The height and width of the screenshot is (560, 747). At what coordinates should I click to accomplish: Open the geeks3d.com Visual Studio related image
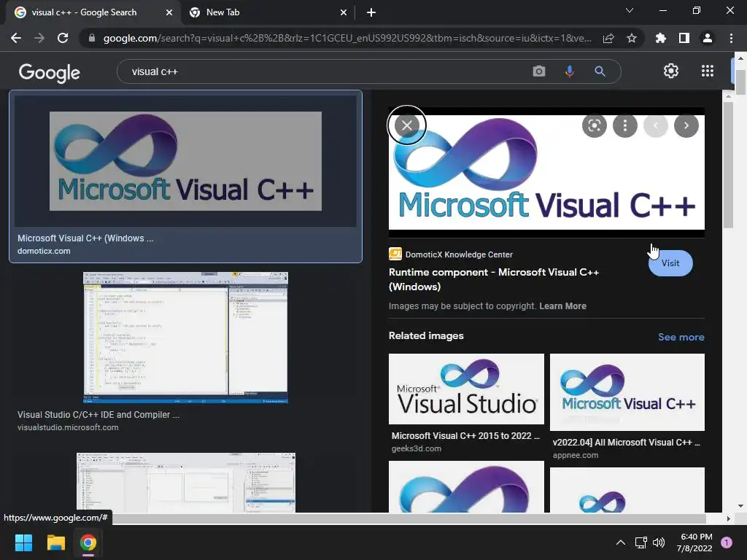[466, 389]
